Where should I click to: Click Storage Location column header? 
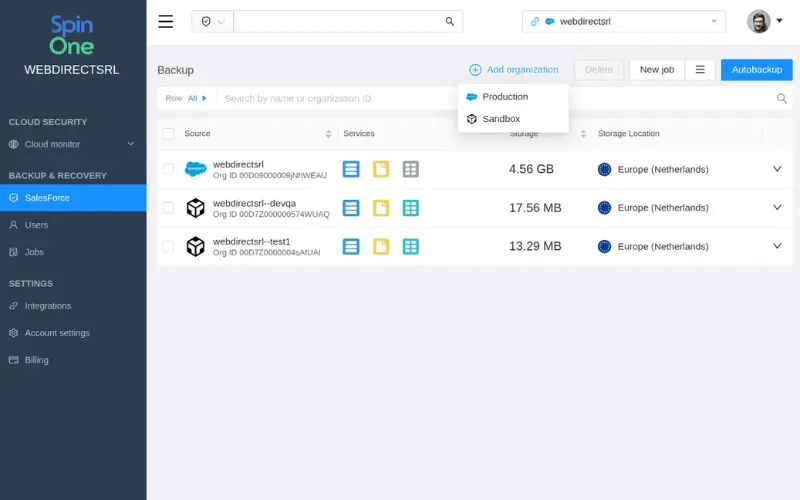(629, 134)
